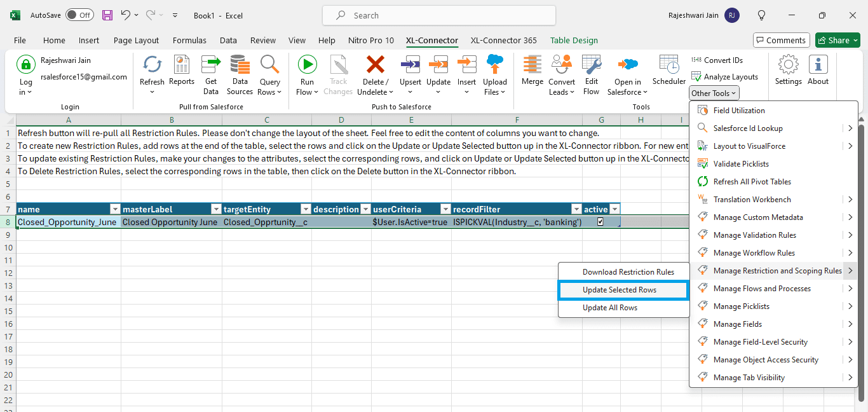Uncheck the active checkbox in row 8
Viewport: 868px width, 412px height.
point(600,222)
